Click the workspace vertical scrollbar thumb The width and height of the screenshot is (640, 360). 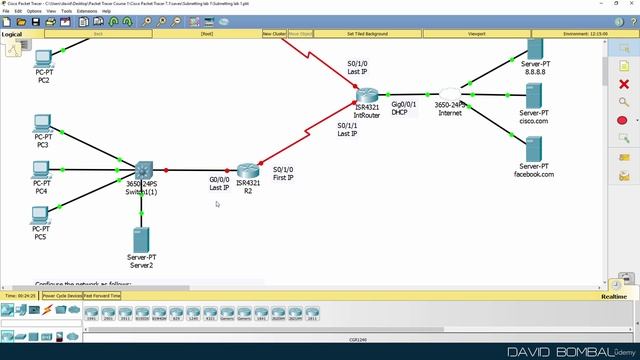click(x=605, y=71)
